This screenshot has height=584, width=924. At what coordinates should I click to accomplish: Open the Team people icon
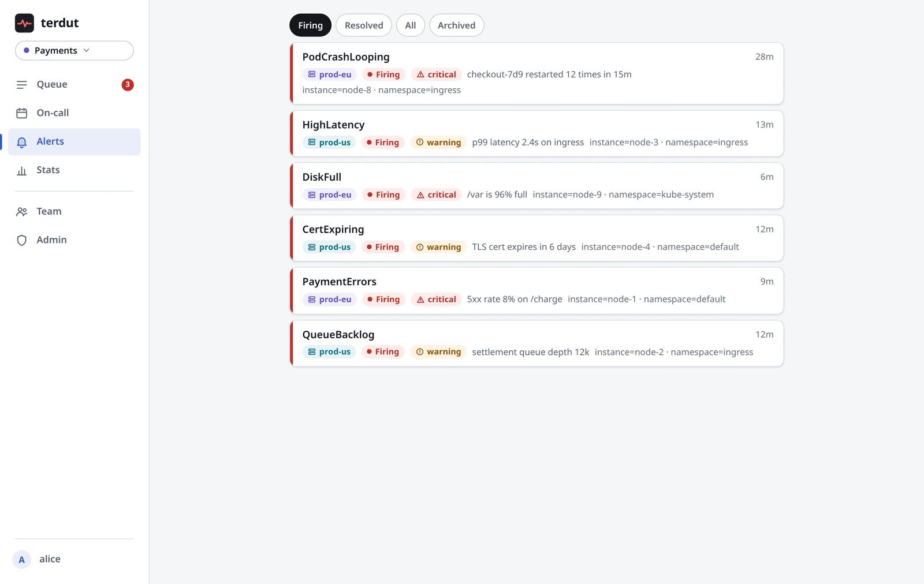coord(22,212)
